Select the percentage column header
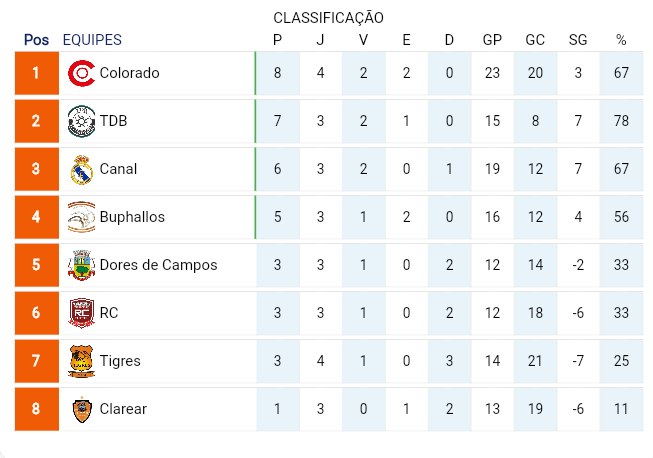653x458 pixels. coord(621,40)
